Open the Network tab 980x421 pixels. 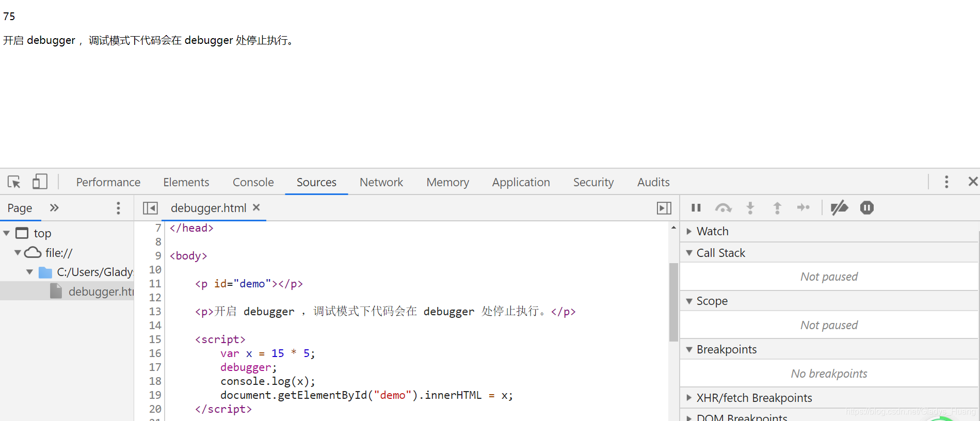pos(381,182)
